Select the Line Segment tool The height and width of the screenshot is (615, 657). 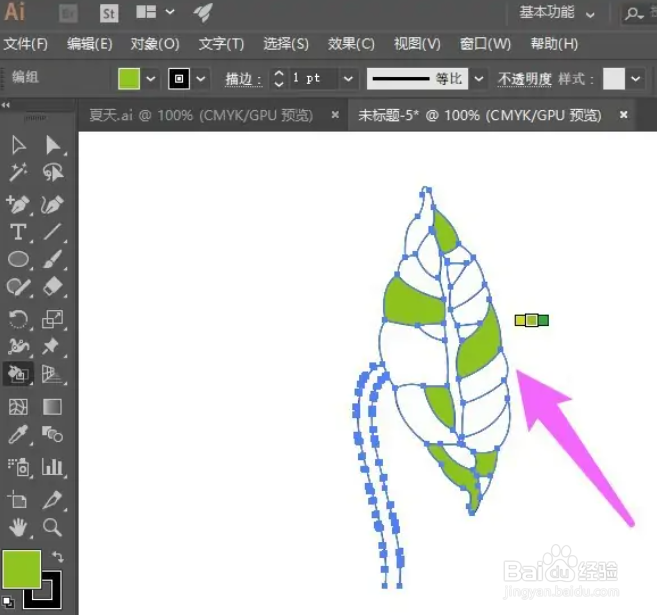pos(52,232)
